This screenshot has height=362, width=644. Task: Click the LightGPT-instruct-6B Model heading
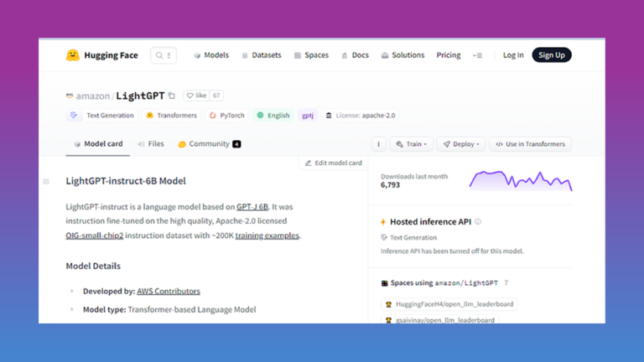126,181
